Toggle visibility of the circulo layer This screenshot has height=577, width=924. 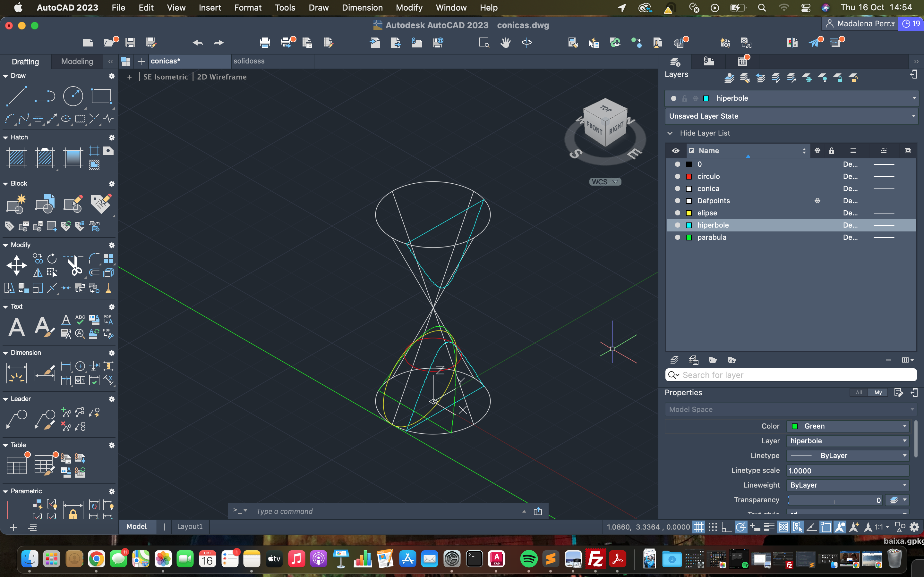click(677, 176)
